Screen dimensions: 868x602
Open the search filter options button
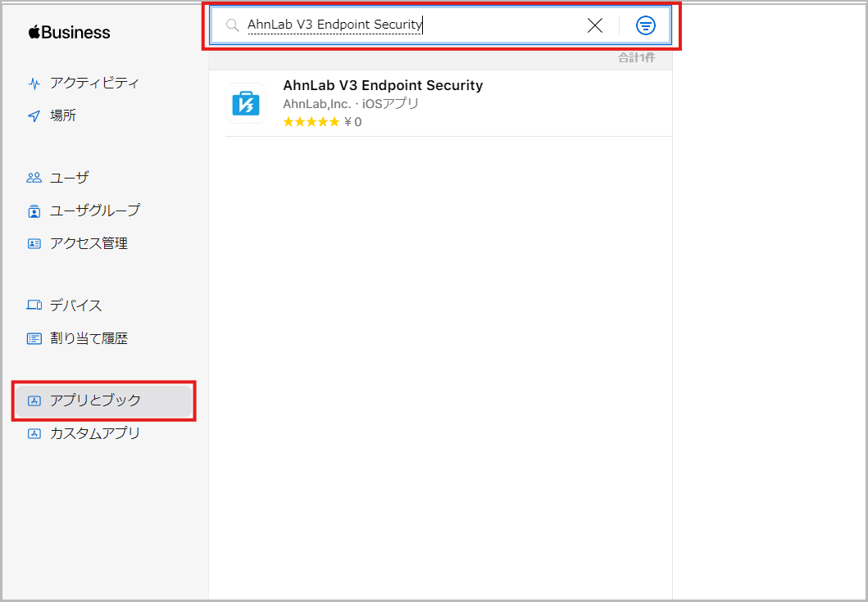[646, 25]
